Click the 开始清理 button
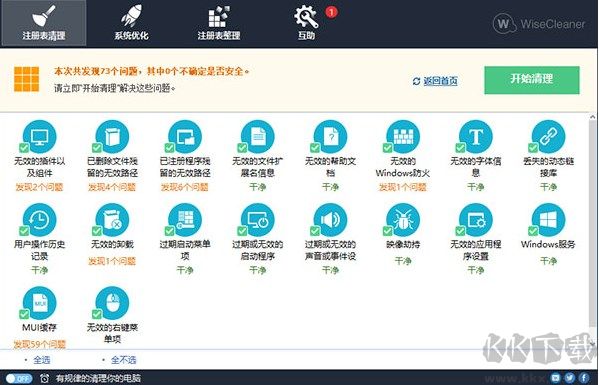The width and height of the screenshot is (599, 385). pyautogui.click(x=532, y=80)
